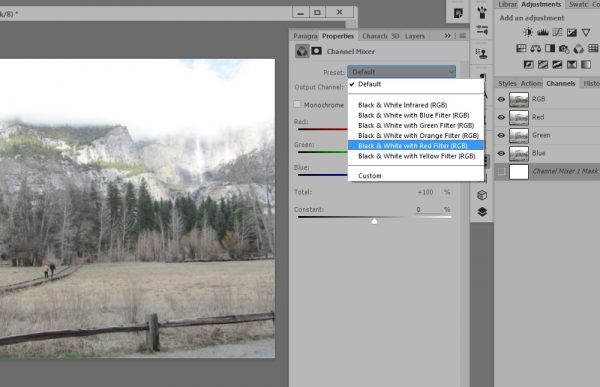The image size is (600, 387).
Task: Switch to the Styles panel tab
Action: [x=507, y=83]
